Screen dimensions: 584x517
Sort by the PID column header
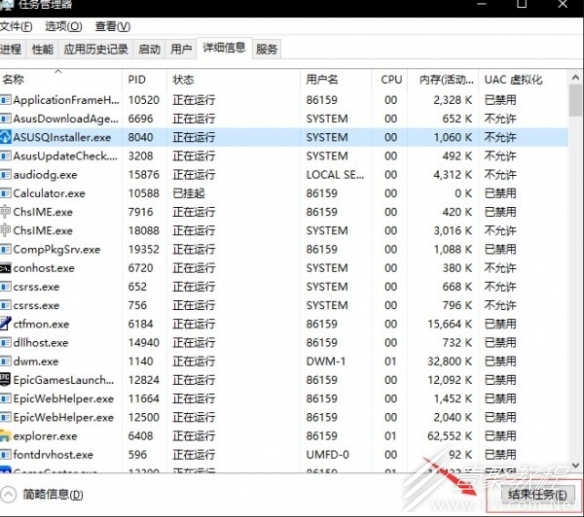pyautogui.click(x=145, y=79)
